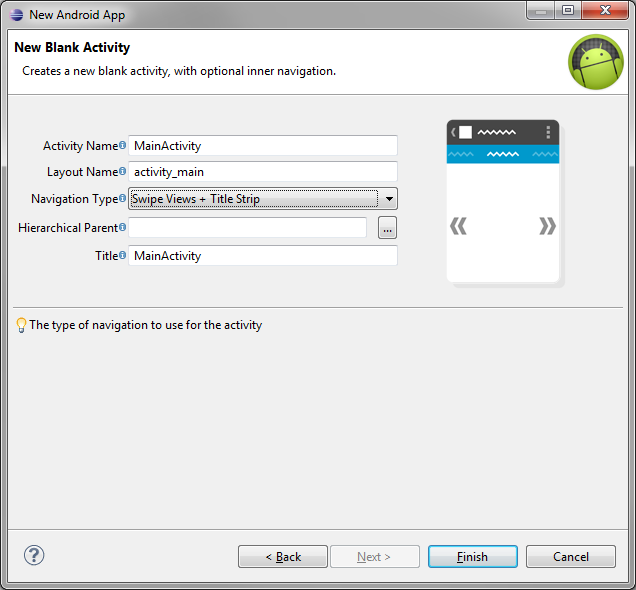Screen dimensions: 636x590
Task: Open help via the question mark icon
Action: coord(34,555)
